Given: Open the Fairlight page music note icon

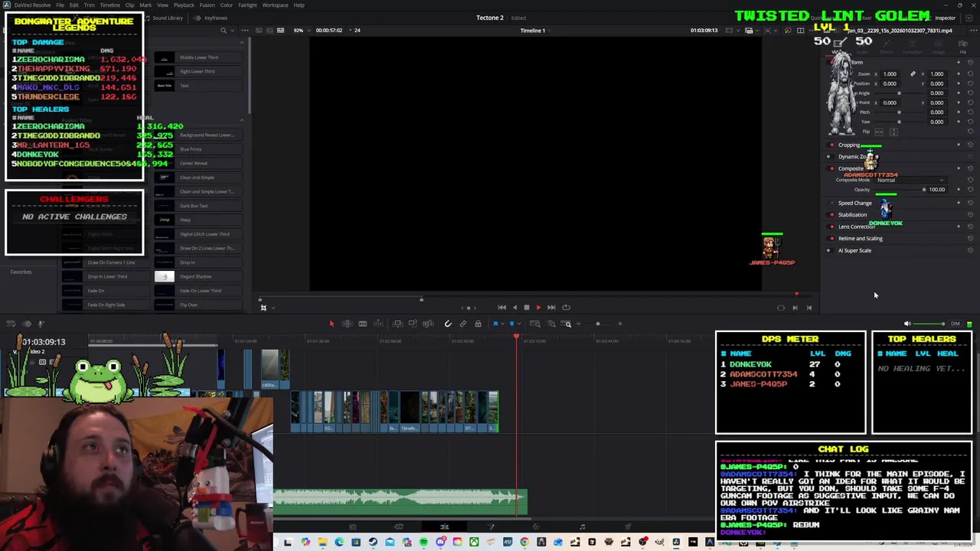Looking at the screenshot, I should [x=582, y=527].
